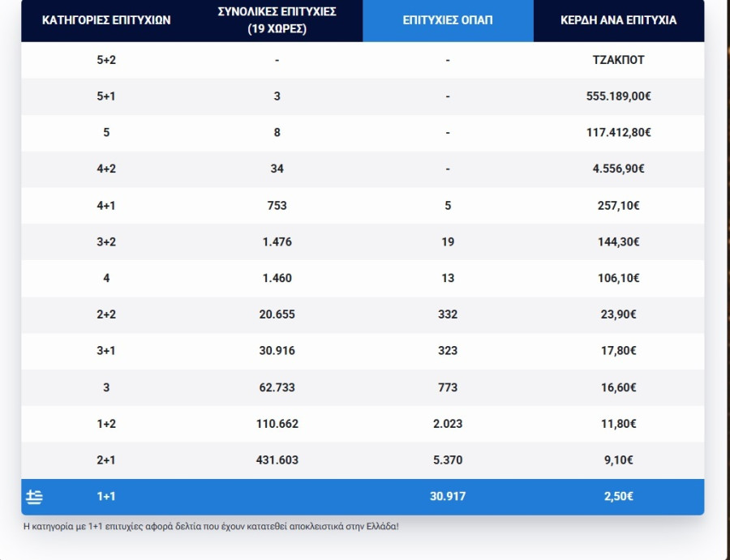This screenshot has height=560, width=730.
Task: Click OPAP winners value 332
Action: [x=448, y=314]
